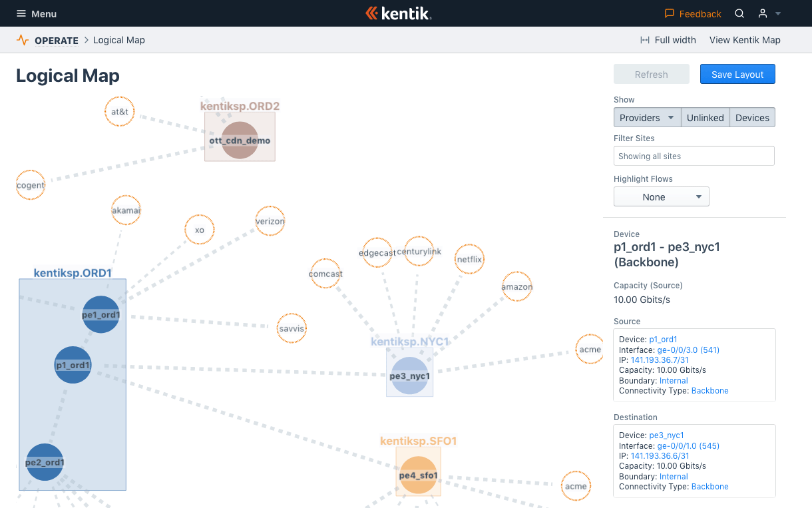Expand the user account chevron menu
The width and height of the screenshot is (812, 524).
click(x=777, y=13)
